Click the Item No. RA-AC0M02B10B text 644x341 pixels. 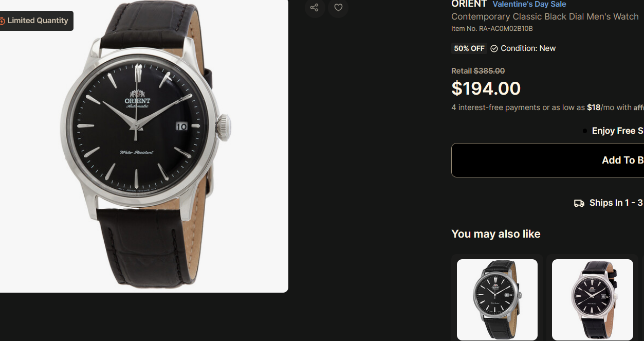point(492,29)
